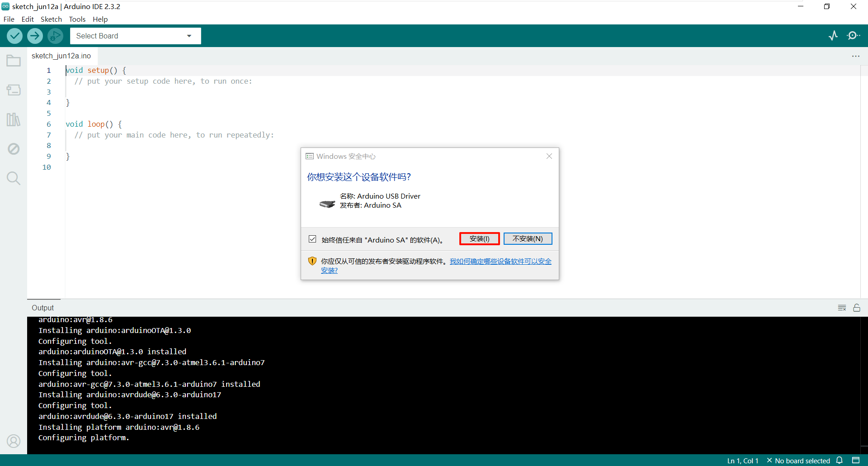Open the Edit menu

pos(28,19)
